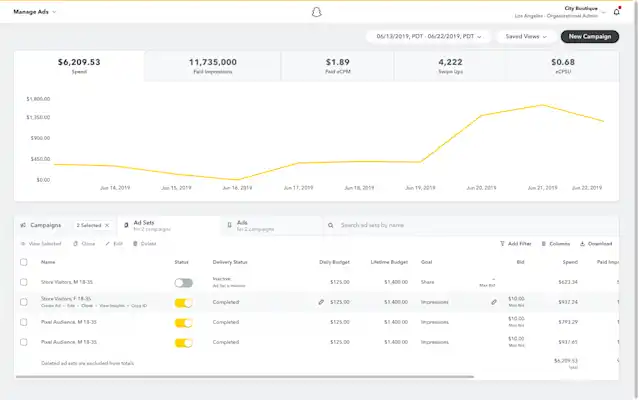Tick the select-all checkbox in the header
Viewport: 639px width, 400px height.
24,262
